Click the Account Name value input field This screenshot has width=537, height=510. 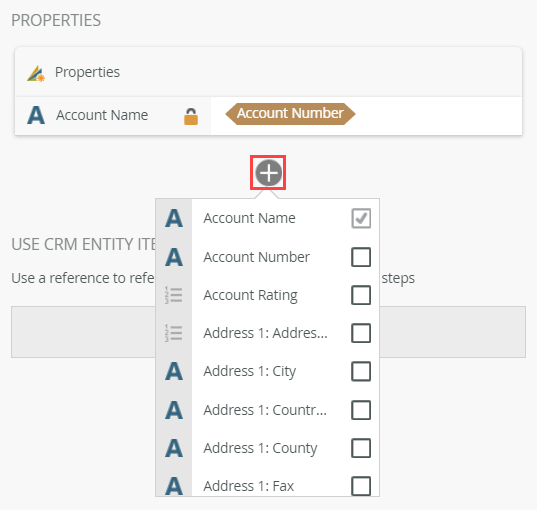pos(366,116)
